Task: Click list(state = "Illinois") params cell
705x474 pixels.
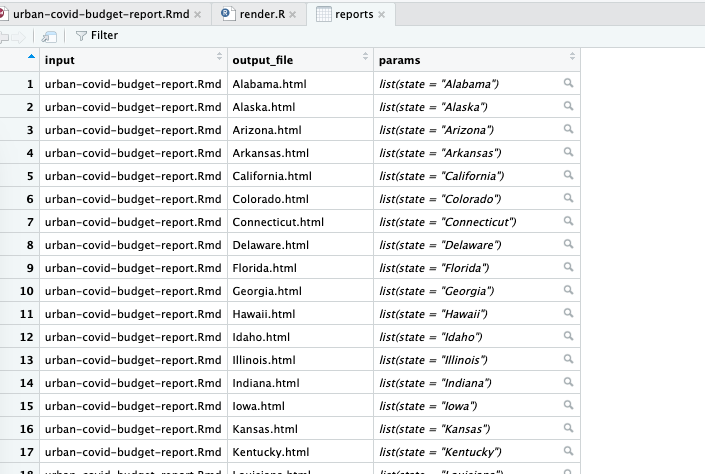Action: [477, 360]
